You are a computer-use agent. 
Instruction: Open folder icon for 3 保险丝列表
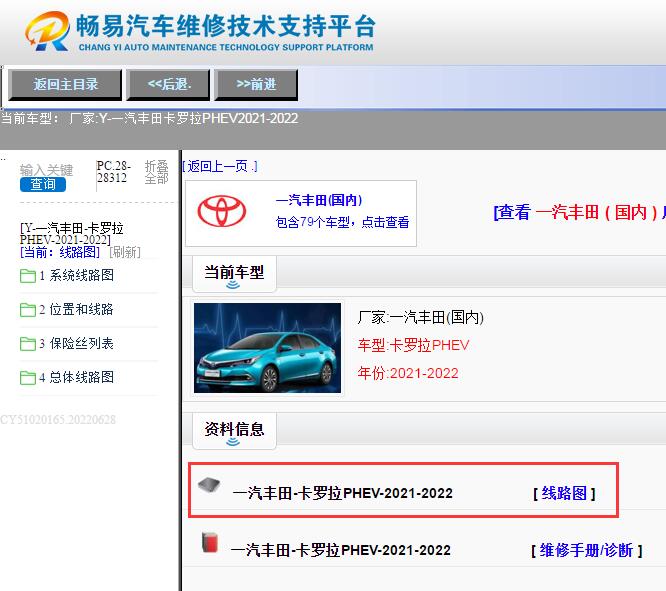click(28, 344)
